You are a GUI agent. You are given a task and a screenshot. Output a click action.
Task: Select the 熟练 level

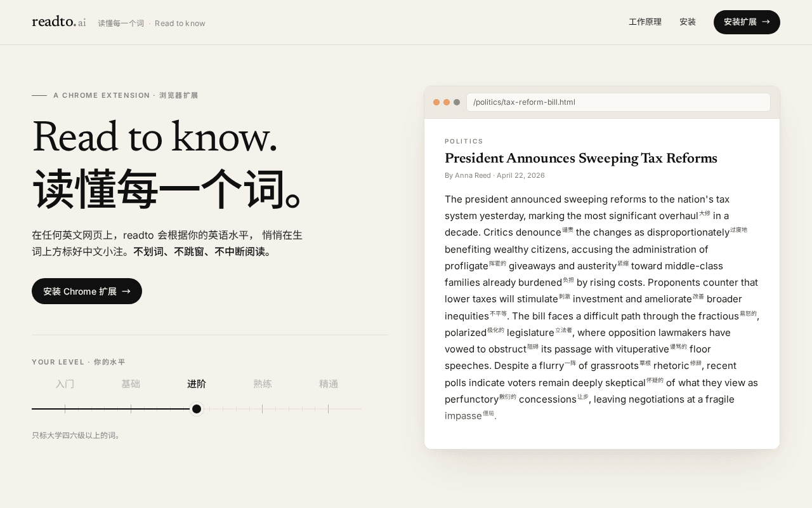263,384
